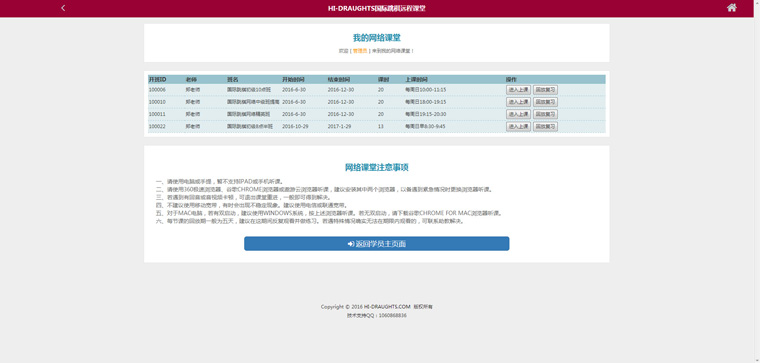Click the orange 管理员 username link
This screenshot has width=760, height=363.
360,50
